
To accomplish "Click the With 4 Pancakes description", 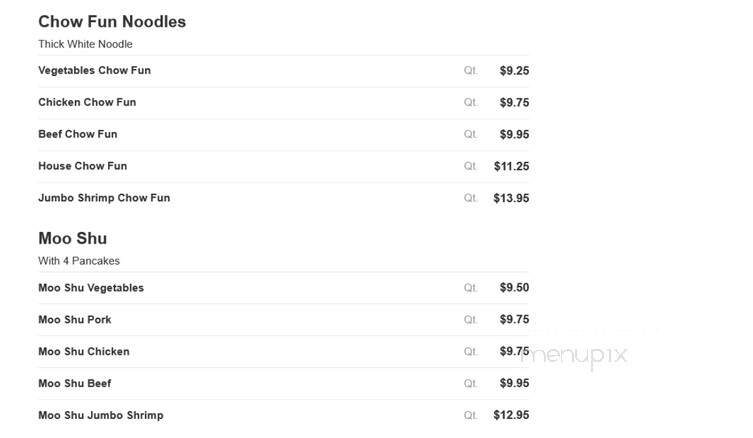I will tap(79, 261).
